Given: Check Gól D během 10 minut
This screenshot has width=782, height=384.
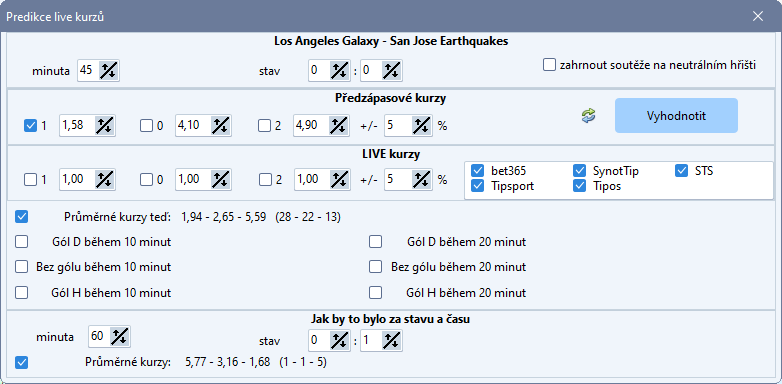Looking at the screenshot, I should pos(21,242).
